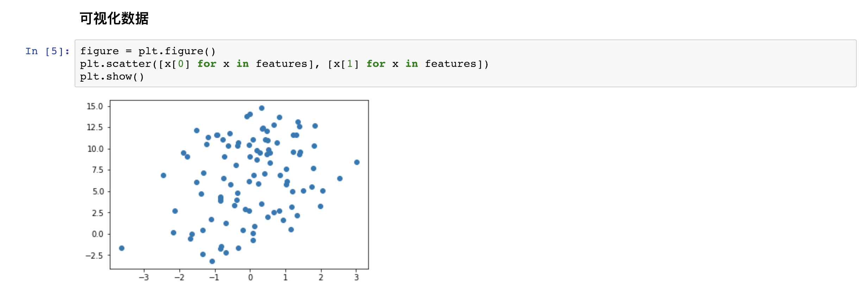Select the In [5] cell prompt
Screen dimensions: 868x307
pos(47,51)
